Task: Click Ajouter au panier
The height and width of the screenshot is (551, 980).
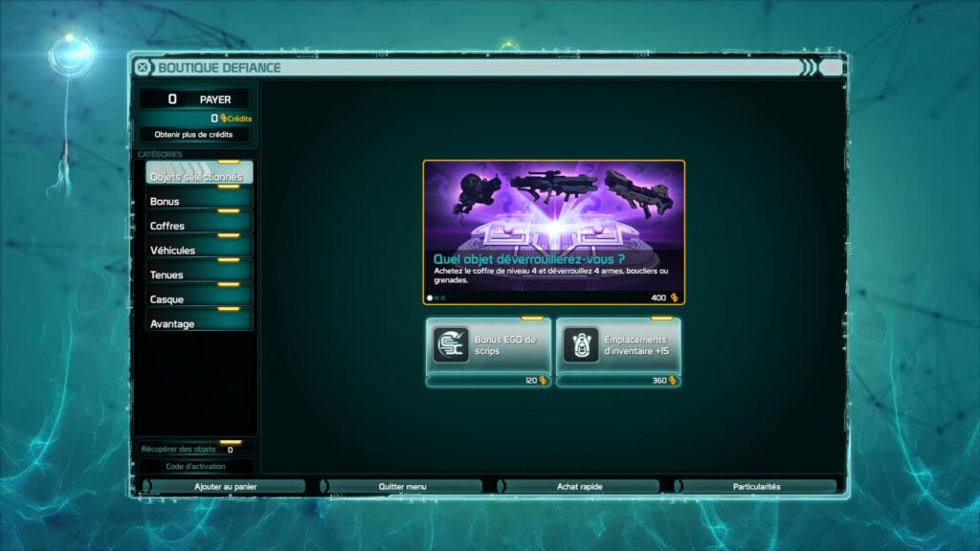Action: tap(225, 486)
